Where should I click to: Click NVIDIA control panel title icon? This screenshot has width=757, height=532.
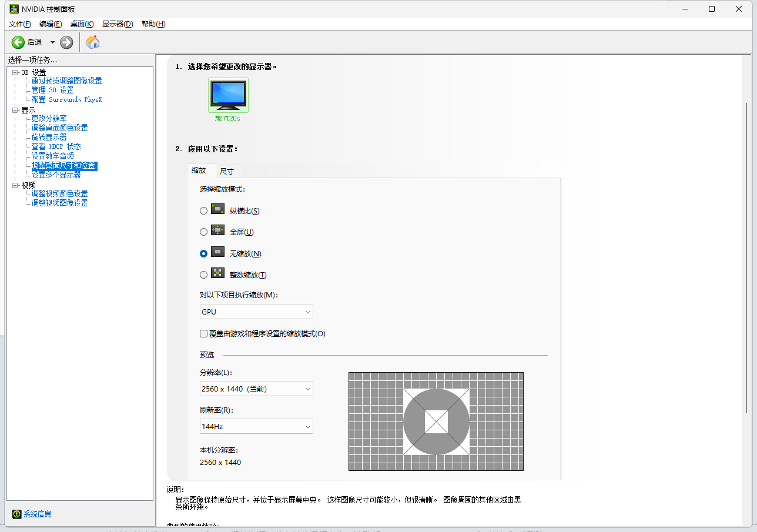(14, 9)
